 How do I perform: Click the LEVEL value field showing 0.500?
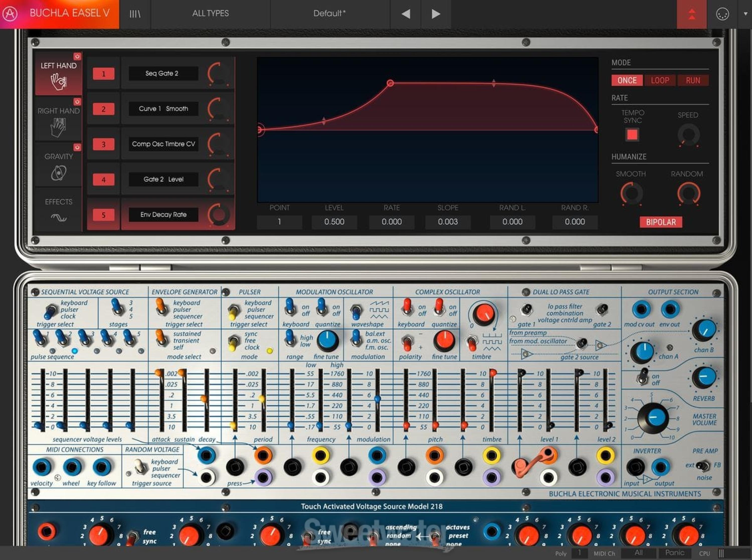click(x=334, y=222)
